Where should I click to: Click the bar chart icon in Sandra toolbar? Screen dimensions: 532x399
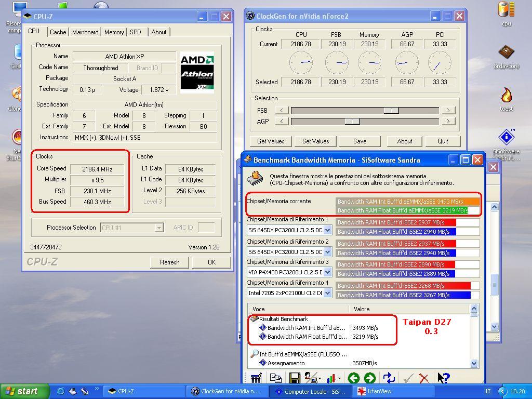[x=331, y=378]
